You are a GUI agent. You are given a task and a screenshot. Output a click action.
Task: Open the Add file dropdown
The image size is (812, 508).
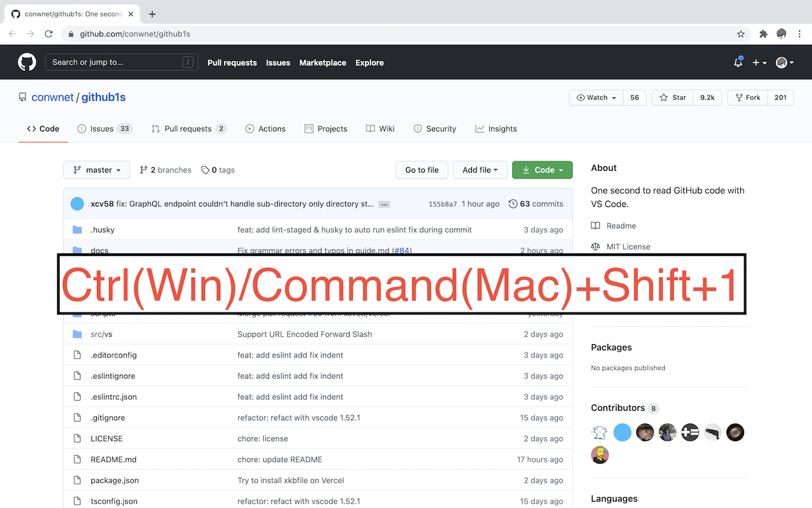(480, 170)
